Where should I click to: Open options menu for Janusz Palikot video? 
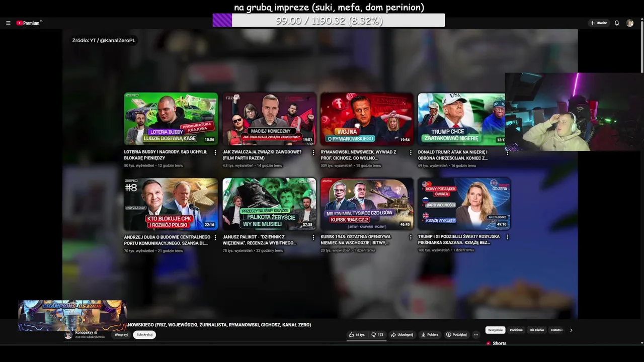coord(313,237)
